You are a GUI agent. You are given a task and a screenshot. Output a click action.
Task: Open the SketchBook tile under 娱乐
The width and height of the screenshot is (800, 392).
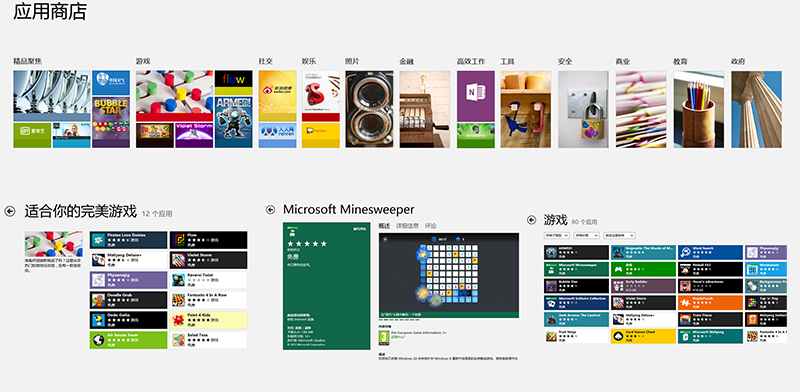coord(320,96)
